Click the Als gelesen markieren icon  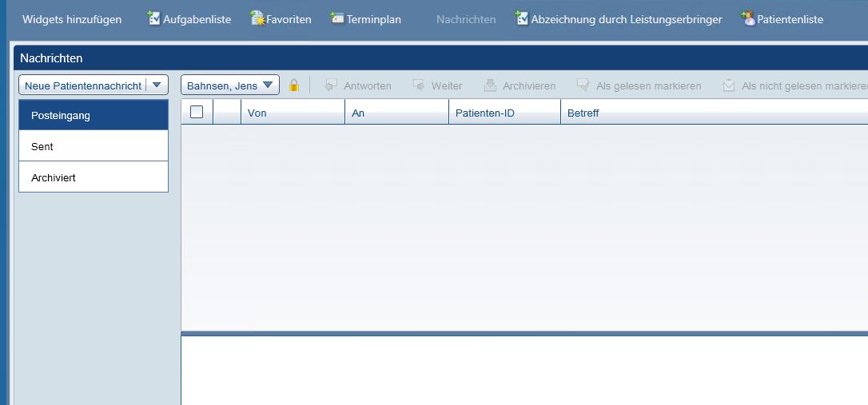(x=583, y=85)
